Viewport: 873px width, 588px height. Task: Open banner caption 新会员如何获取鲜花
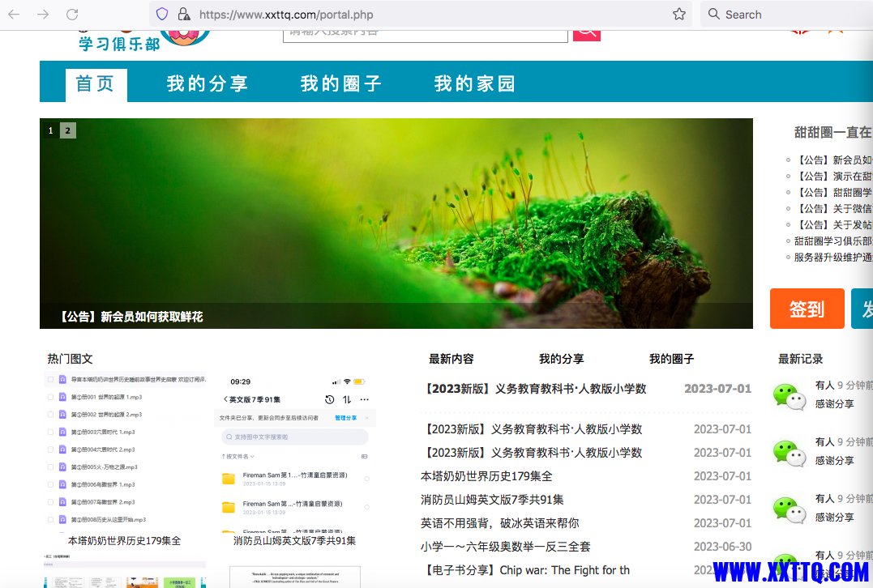[x=132, y=317]
